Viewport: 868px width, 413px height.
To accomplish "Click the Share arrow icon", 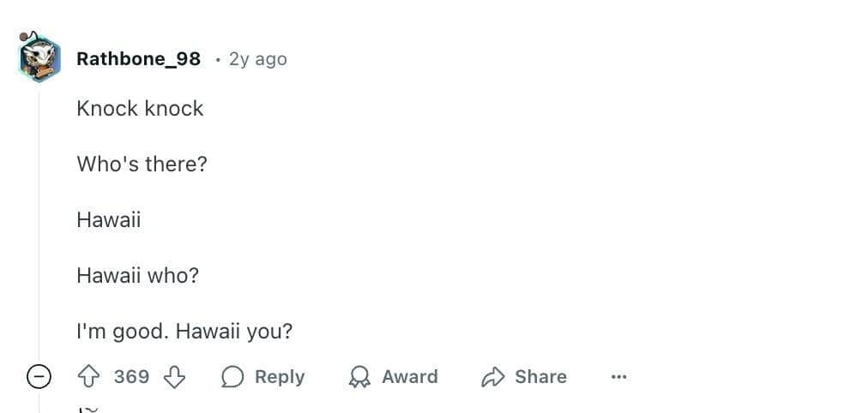I will [493, 377].
